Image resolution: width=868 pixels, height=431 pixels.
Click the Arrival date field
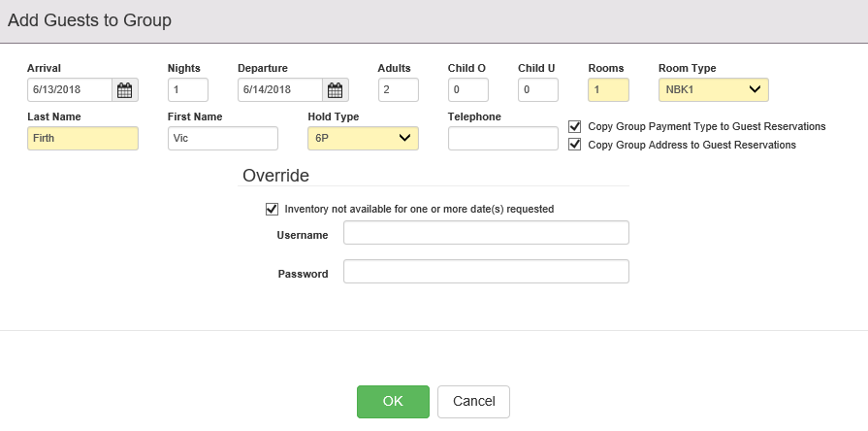(x=70, y=90)
